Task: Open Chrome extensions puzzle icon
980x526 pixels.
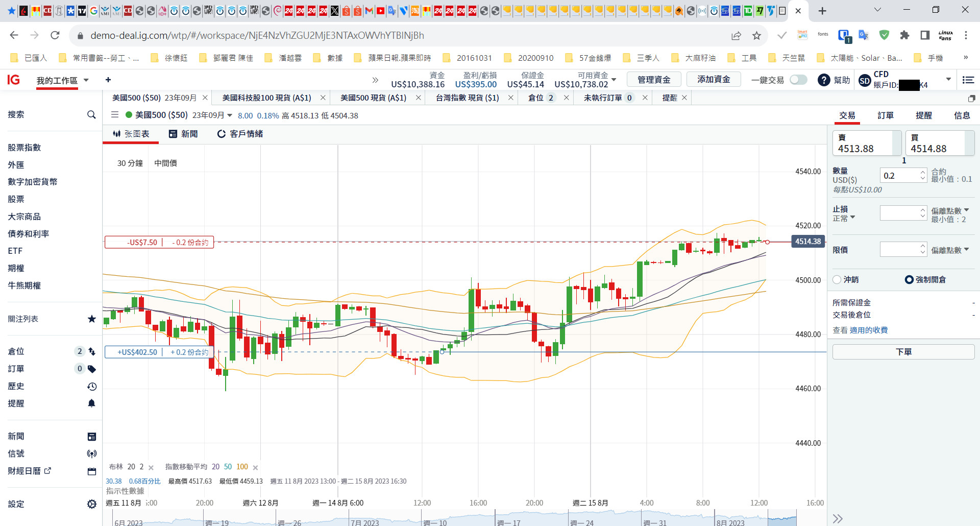Action: point(904,35)
